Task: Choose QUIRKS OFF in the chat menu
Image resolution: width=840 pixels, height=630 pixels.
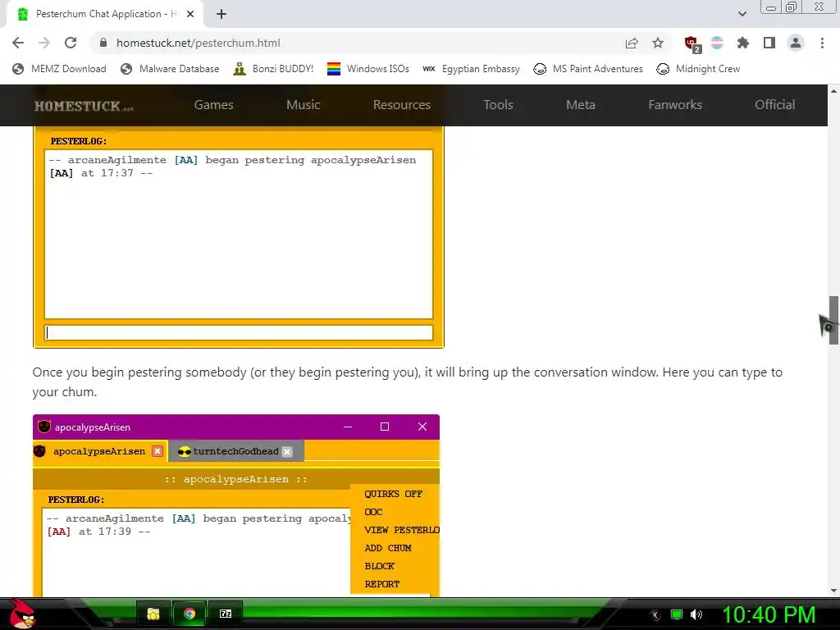Action: [x=393, y=494]
